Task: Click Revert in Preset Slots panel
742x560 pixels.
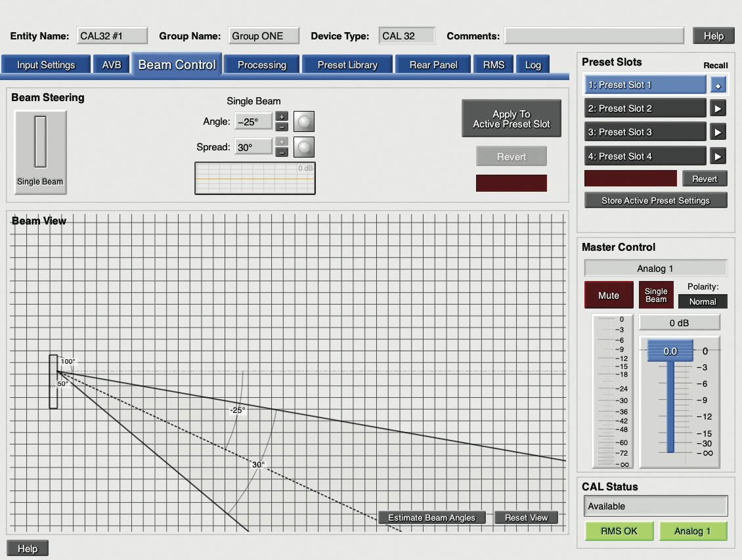Action: coord(705,179)
